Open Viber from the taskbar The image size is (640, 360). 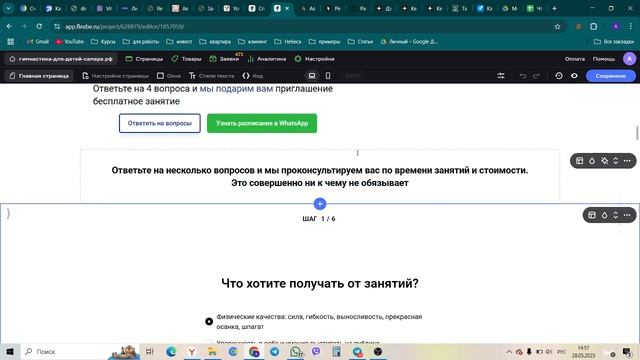pos(316,351)
